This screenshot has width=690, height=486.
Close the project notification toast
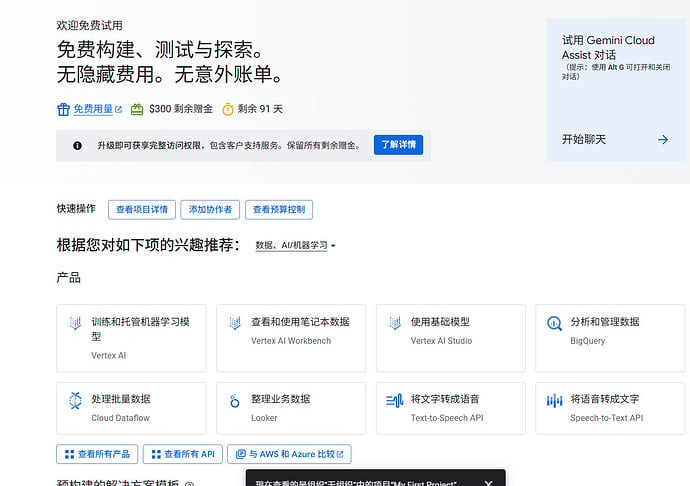click(x=488, y=482)
